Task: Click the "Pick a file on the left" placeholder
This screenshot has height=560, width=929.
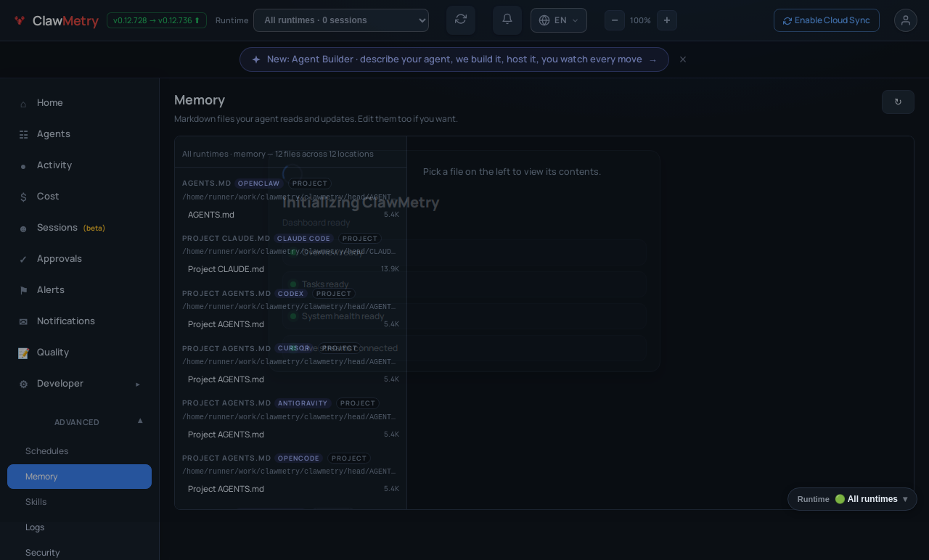Action: [x=512, y=172]
